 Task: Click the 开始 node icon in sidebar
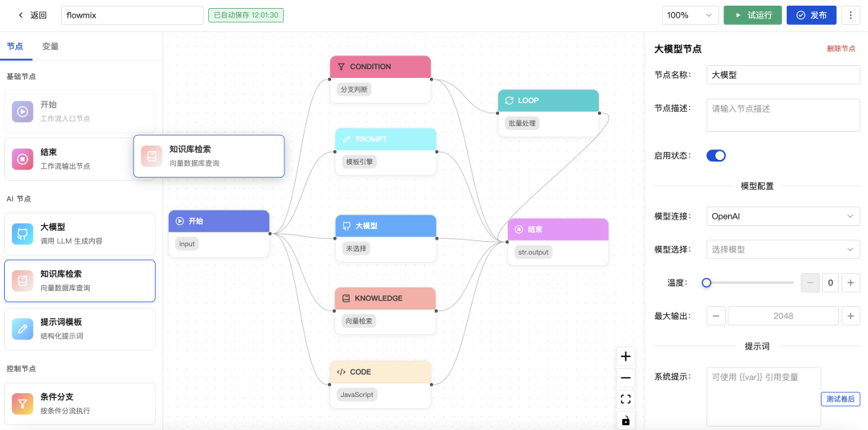pos(23,111)
